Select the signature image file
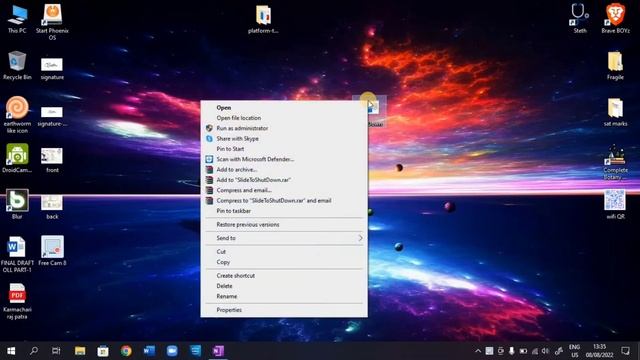 (x=52, y=69)
